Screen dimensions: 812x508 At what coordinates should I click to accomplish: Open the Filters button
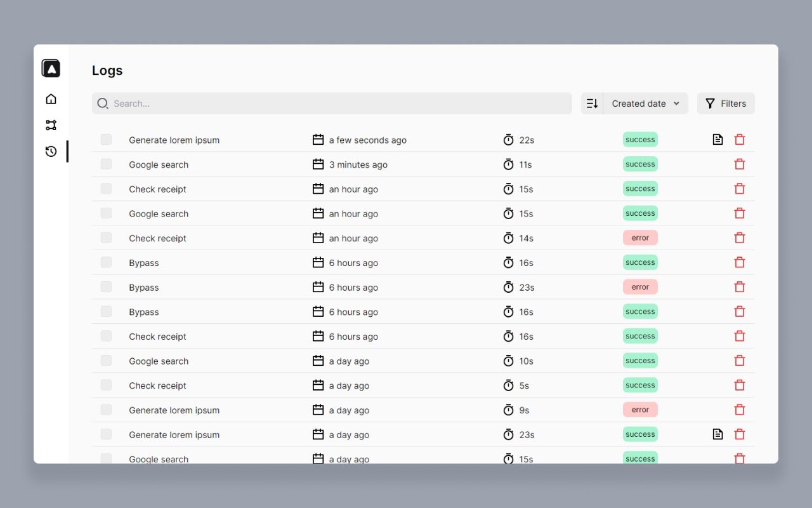[726, 104]
